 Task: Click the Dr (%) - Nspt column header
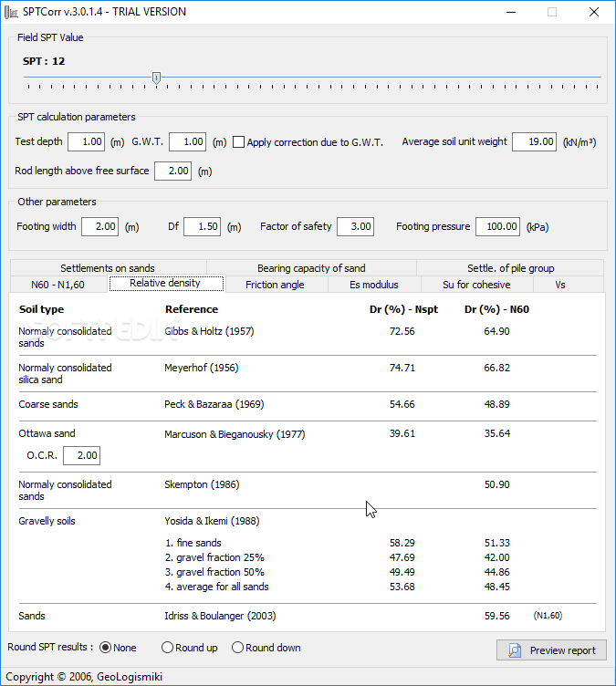pos(403,309)
